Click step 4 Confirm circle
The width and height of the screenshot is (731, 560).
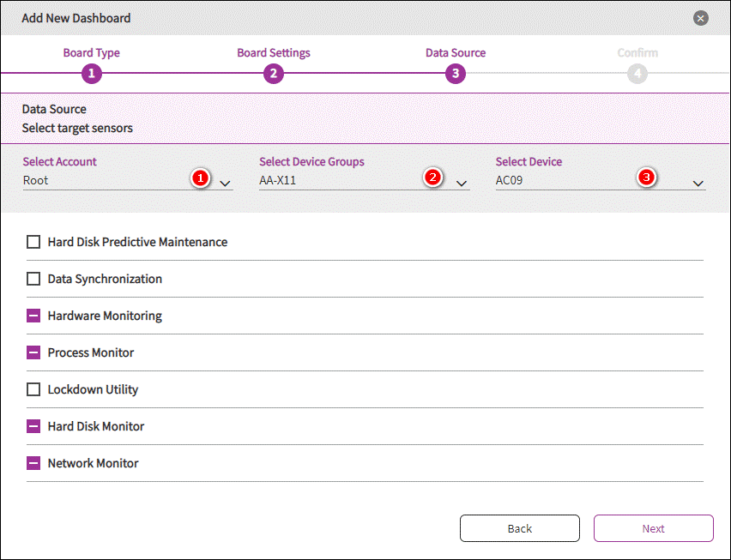(x=637, y=74)
